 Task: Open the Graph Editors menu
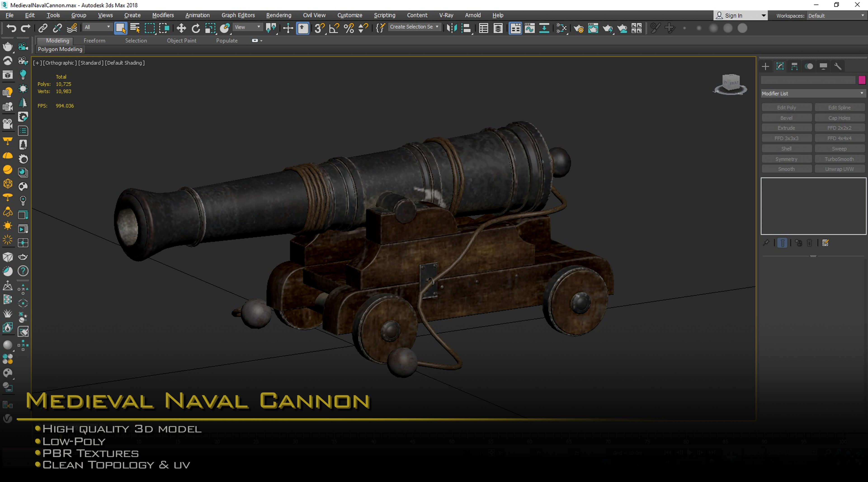coord(238,15)
